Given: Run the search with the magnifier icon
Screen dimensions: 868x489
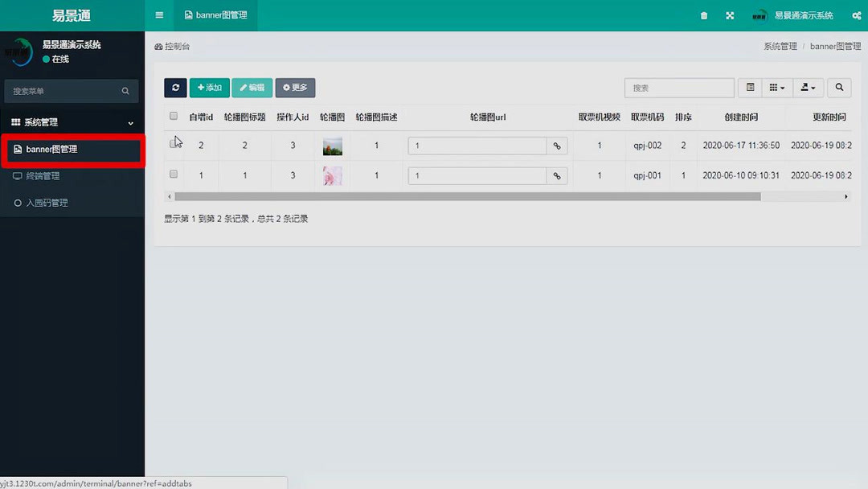Looking at the screenshot, I should (x=838, y=88).
